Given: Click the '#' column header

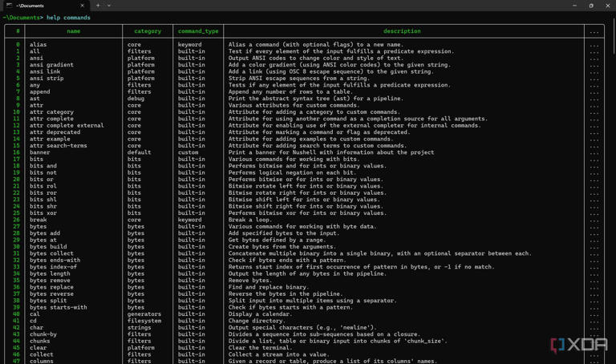Looking at the screenshot, I should [x=18, y=31].
